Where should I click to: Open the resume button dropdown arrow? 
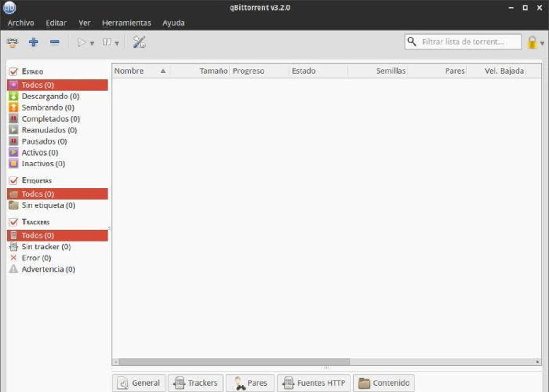(92, 43)
